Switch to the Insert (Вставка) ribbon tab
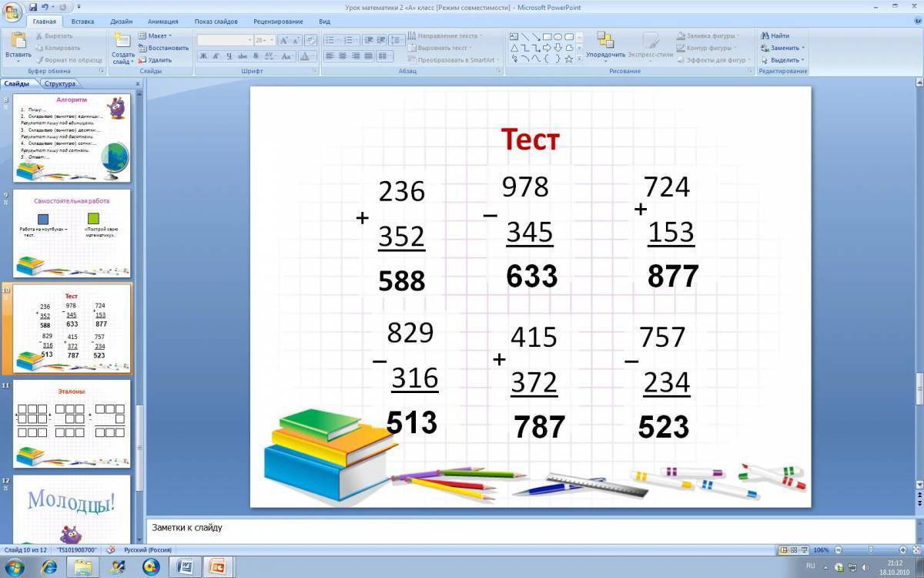Viewport: 924px width, 578px height. pos(82,22)
